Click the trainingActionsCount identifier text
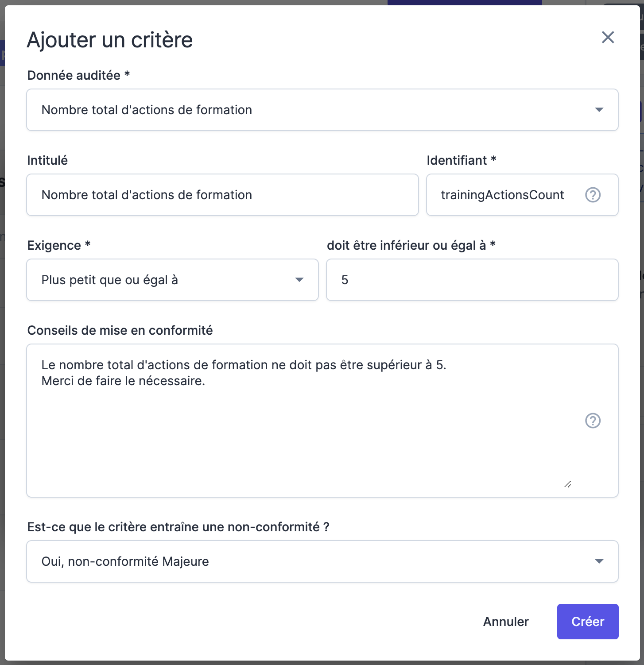The width and height of the screenshot is (644, 665). click(502, 195)
